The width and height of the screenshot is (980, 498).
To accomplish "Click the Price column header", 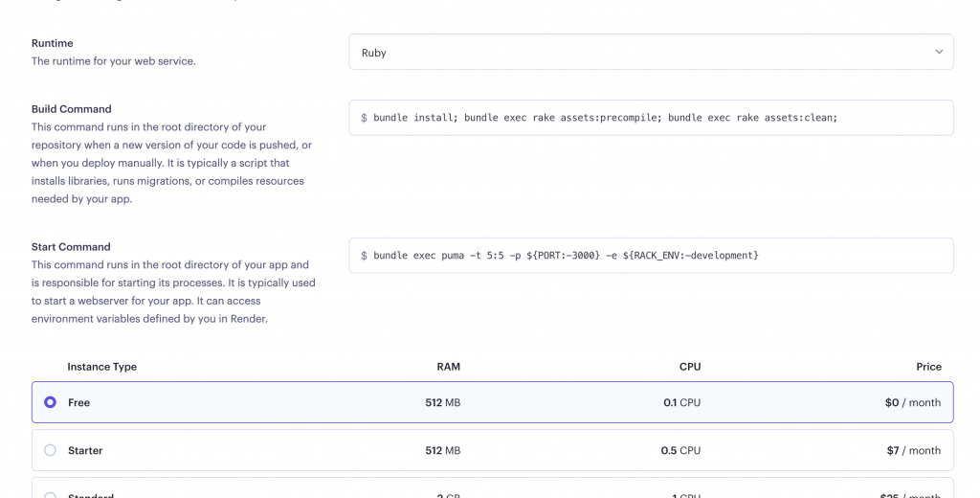I will [928, 367].
